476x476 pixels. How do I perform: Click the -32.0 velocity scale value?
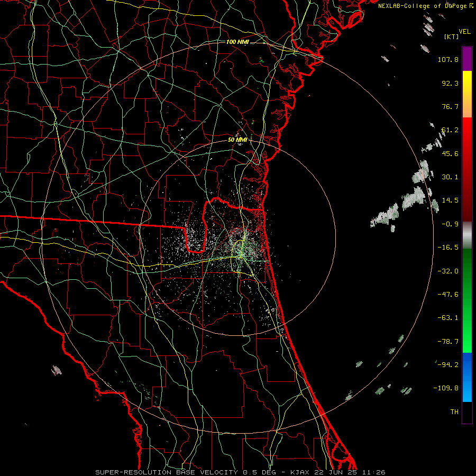[x=448, y=271]
